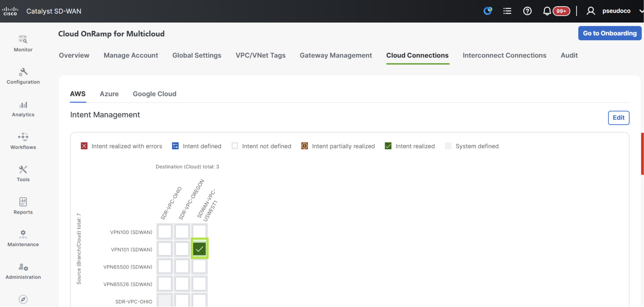Click the compass icon at sidebar bottom

coord(23,299)
